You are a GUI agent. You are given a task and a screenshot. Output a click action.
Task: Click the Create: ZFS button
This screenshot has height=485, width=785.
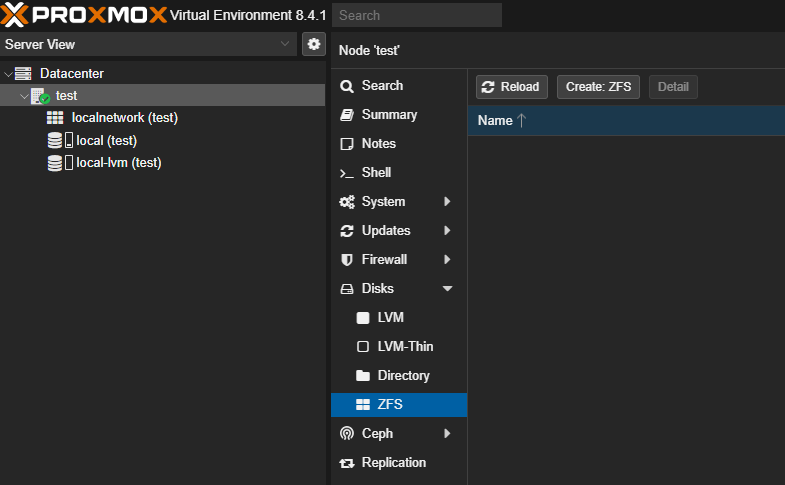click(598, 87)
